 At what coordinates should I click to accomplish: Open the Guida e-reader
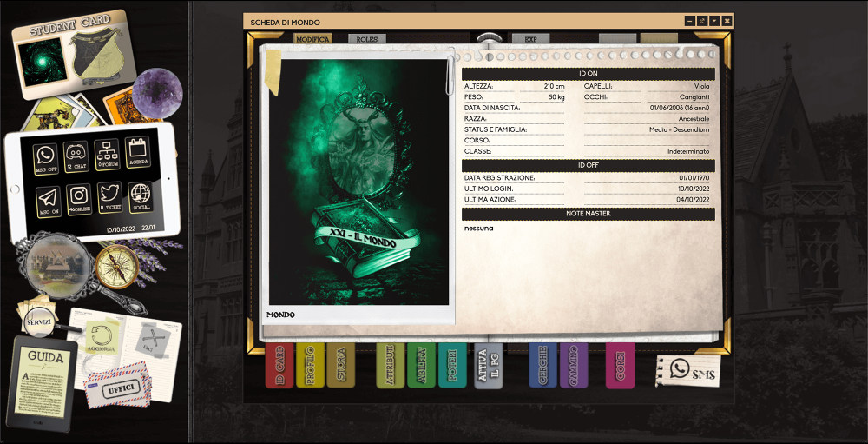(42, 383)
